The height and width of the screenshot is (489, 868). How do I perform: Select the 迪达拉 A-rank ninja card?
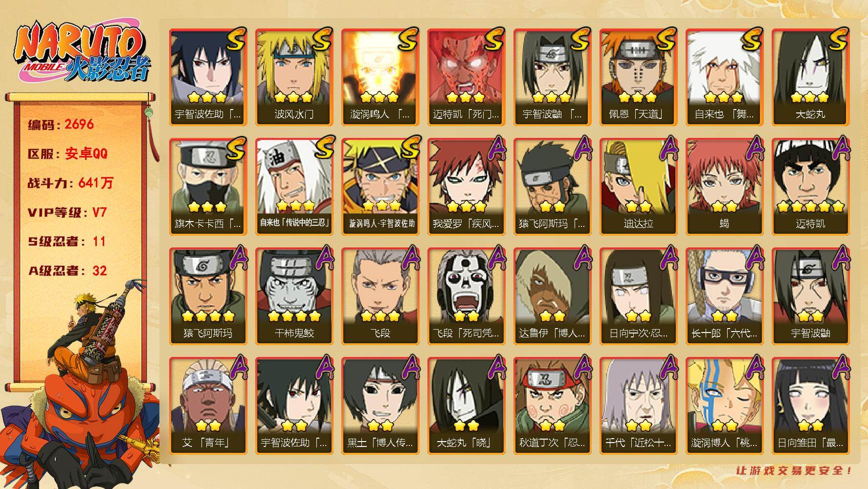638,186
